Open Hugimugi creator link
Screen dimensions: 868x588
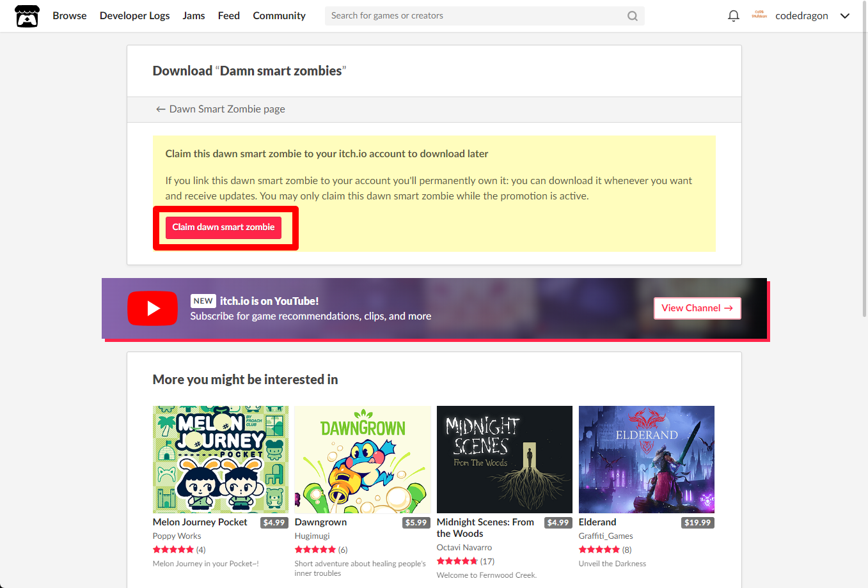pos(312,536)
